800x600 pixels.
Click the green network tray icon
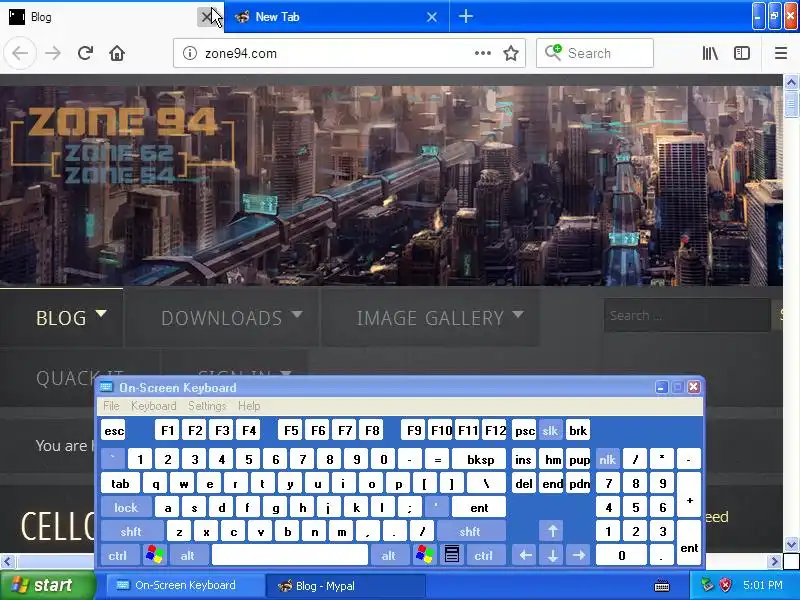[x=707, y=585]
